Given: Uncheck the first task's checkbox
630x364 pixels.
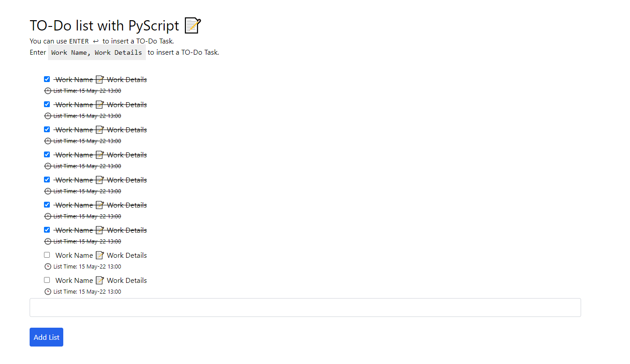Looking at the screenshot, I should (47, 79).
